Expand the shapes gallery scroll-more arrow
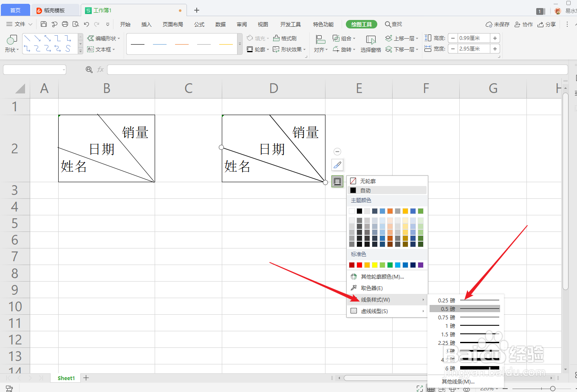 click(80, 51)
